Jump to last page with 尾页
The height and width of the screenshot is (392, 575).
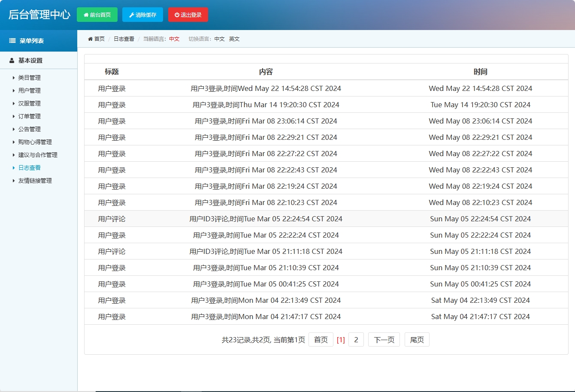click(417, 340)
